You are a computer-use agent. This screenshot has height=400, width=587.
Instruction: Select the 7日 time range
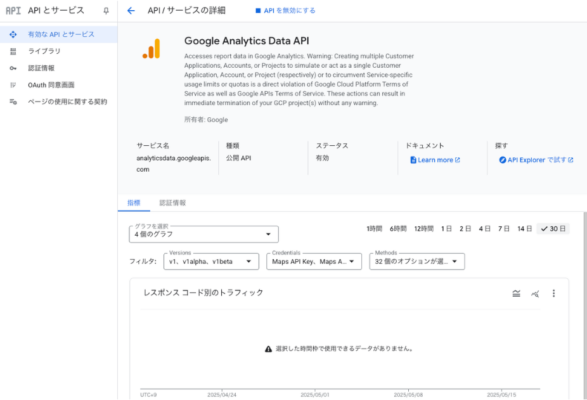(504, 229)
